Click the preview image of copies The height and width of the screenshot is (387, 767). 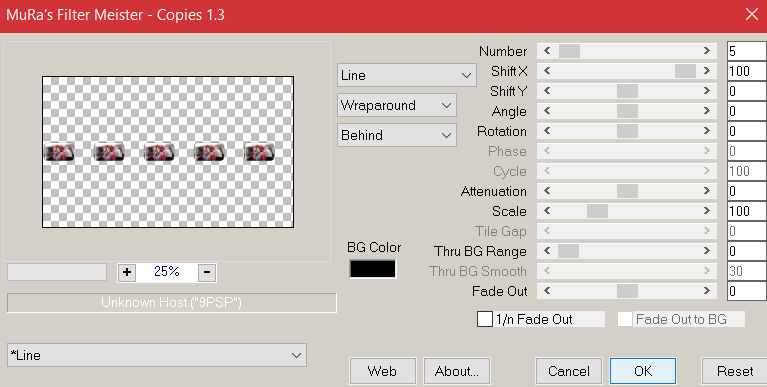click(x=168, y=152)
